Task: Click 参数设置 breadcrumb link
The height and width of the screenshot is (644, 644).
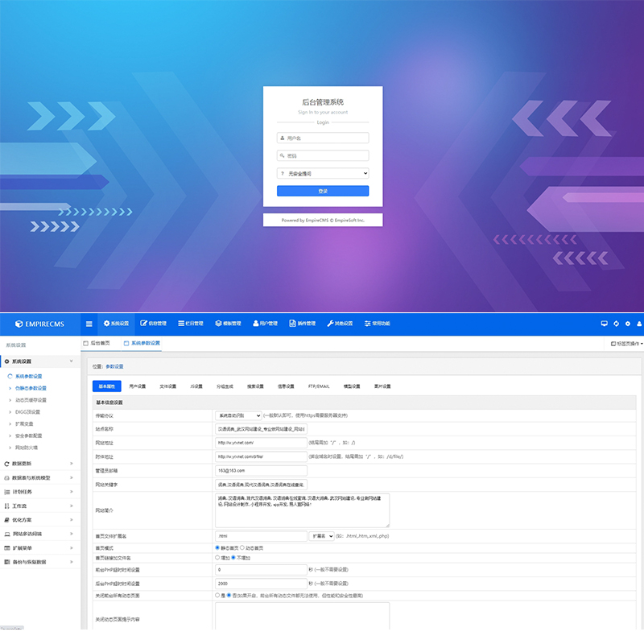Action: tap(114, 366)
